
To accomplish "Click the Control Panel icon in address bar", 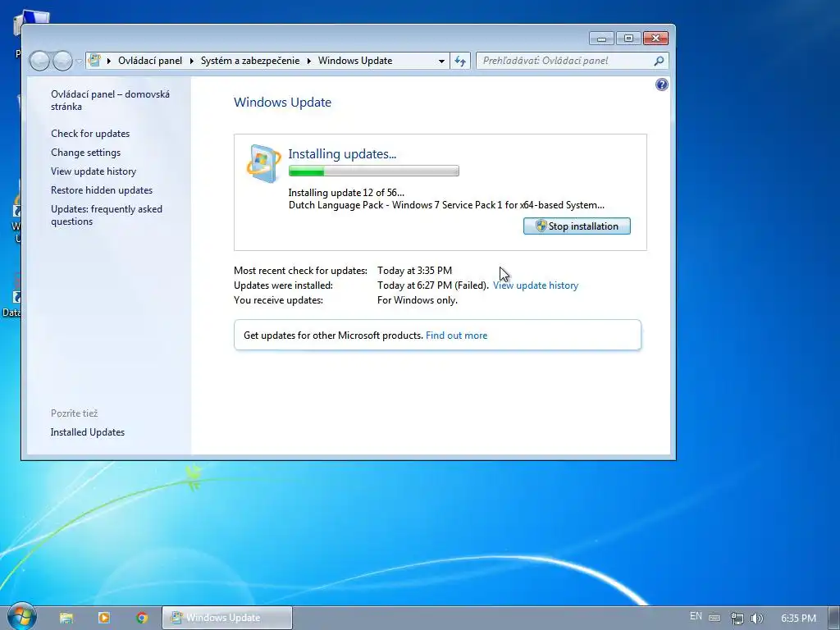I will 95,60.
